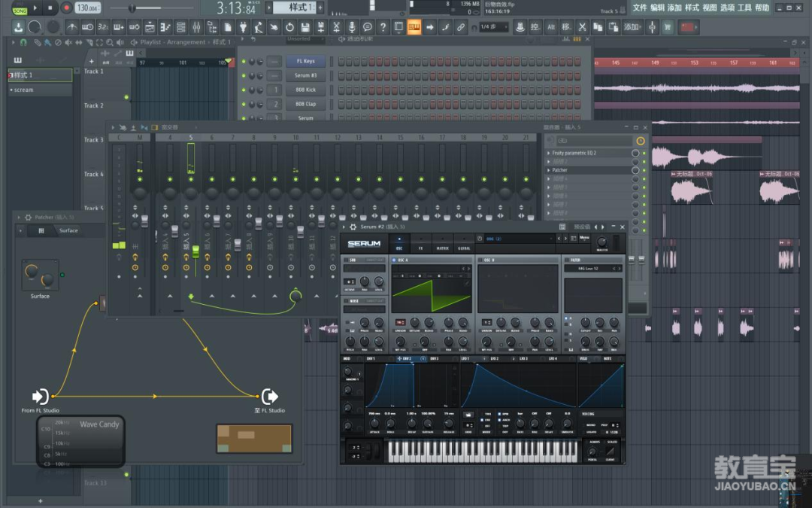Viewport: 812px width, 508px height.
Task: Switch to Serum's MATRIX tab
Action: 442,244
